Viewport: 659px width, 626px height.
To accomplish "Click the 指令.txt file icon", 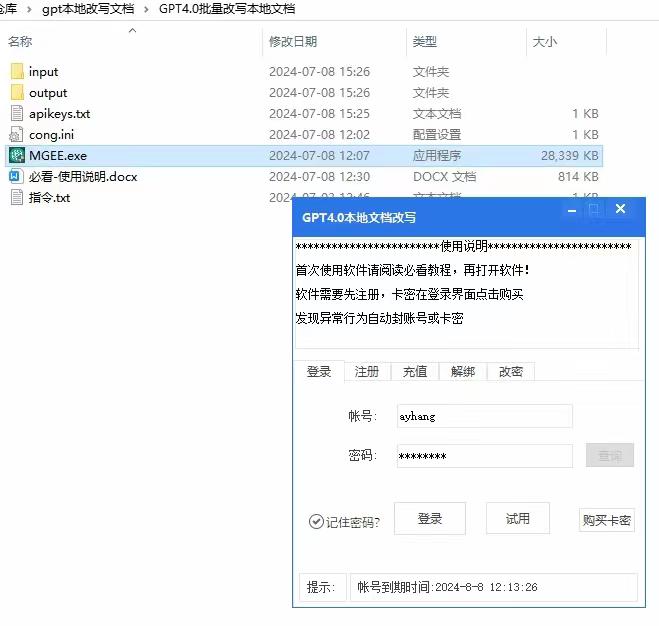I will coord(17,197).
